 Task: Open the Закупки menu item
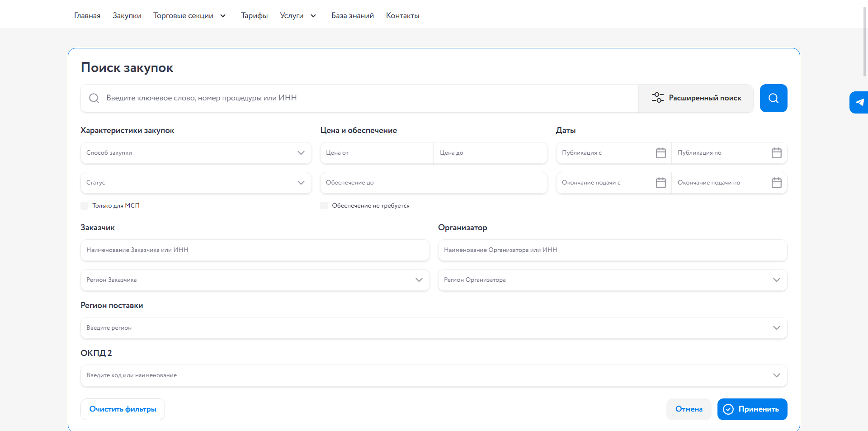click(127, 16)
